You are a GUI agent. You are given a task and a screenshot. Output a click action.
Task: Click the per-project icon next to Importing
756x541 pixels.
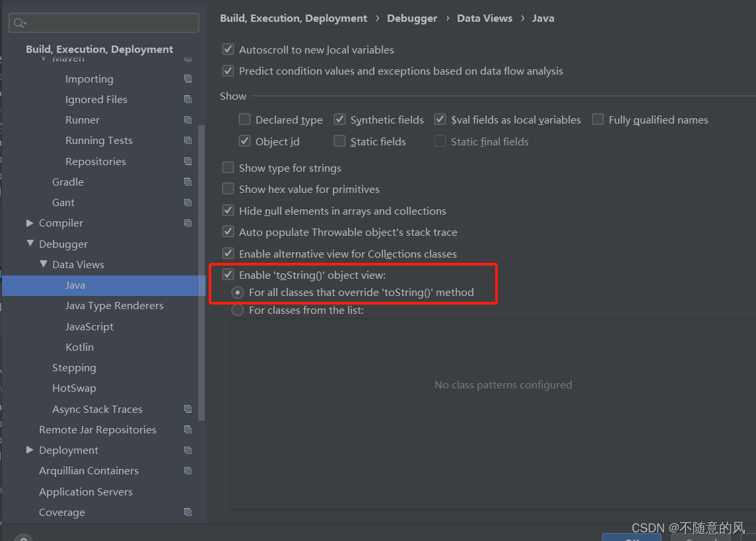coord(188,79)
